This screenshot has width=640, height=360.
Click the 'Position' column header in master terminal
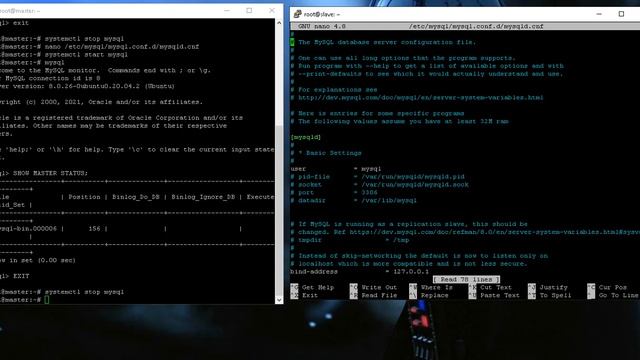point(84,197)
